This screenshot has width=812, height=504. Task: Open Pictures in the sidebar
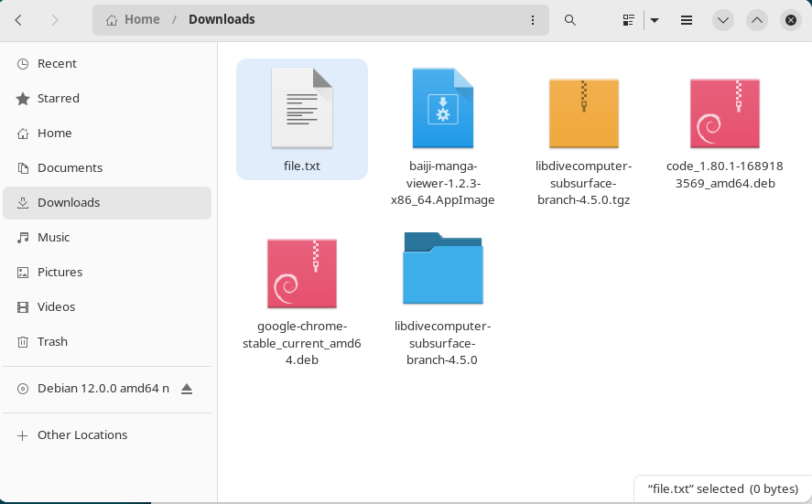pyautogui.click(x=107, y=273)
